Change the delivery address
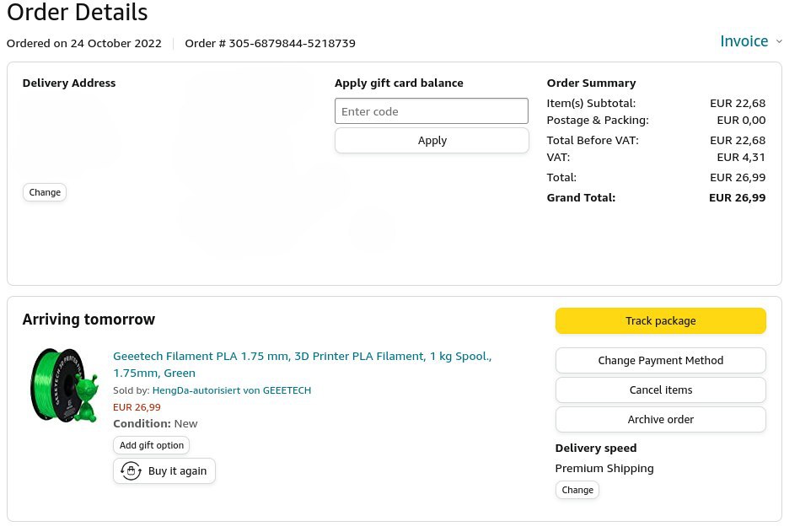800x532 pixels. tap(45, 192)
